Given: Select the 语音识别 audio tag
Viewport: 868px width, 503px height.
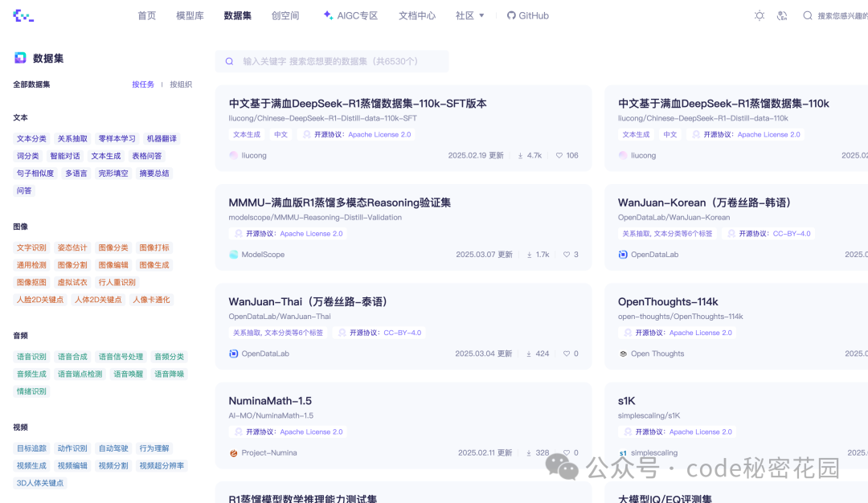Looking at the screenshot, I should pos(31,357).
